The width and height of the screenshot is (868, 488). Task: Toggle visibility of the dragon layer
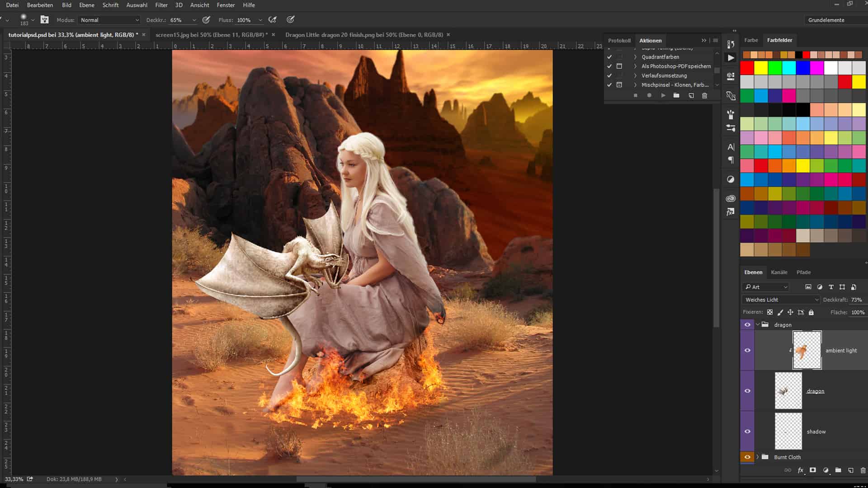pyautogui.click(x=747, y=391)
